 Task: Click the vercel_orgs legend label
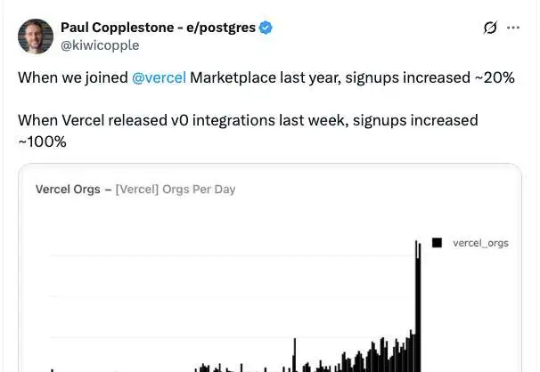point(481,243)
